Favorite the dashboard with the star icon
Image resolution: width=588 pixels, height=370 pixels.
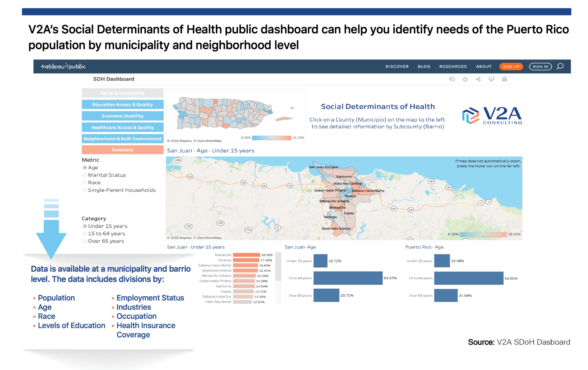pyautogui.click(x=465, y=79)
